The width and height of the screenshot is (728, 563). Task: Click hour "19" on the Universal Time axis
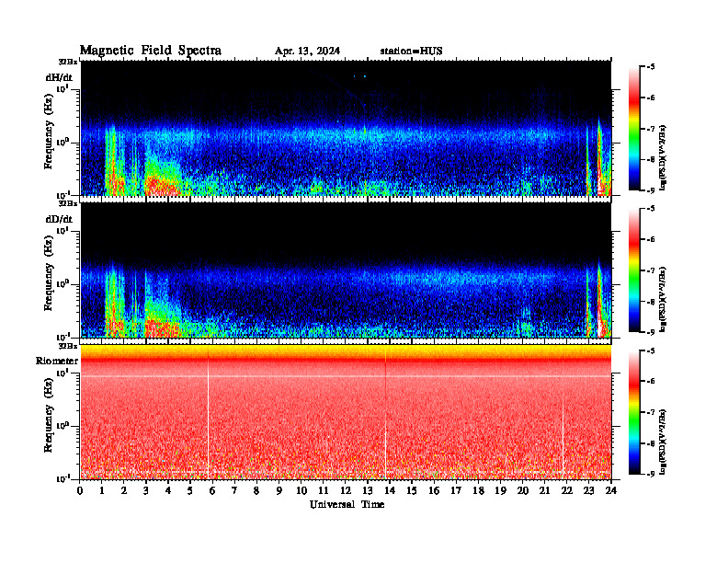[x=500, y=490]
